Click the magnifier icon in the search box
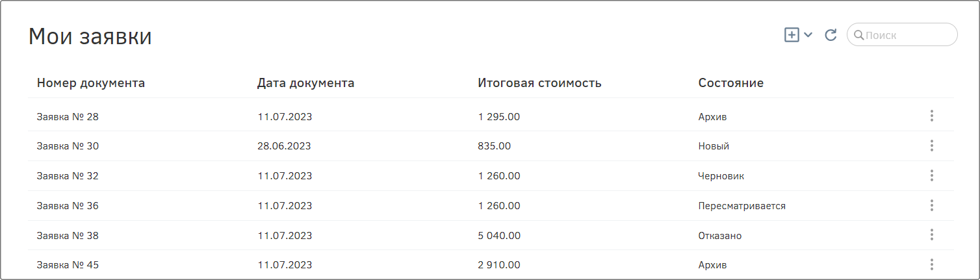This screenshot has height=280, width=980. [858, 35]
